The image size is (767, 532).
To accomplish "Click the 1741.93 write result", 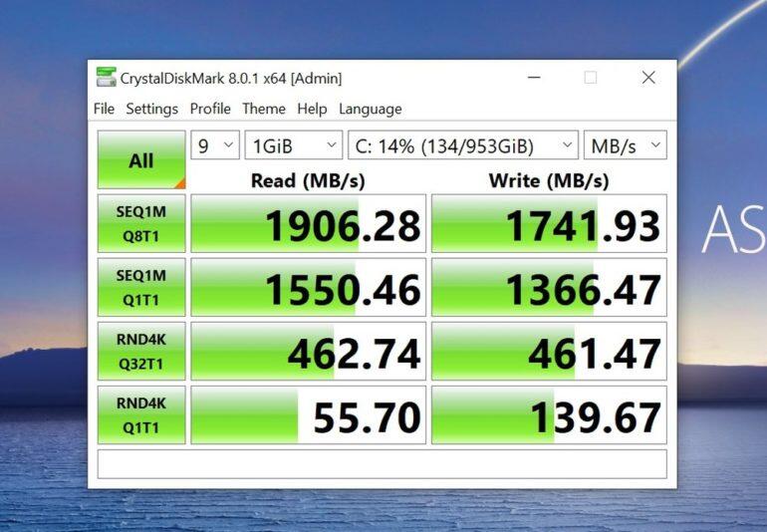I will tap(549, 224).
